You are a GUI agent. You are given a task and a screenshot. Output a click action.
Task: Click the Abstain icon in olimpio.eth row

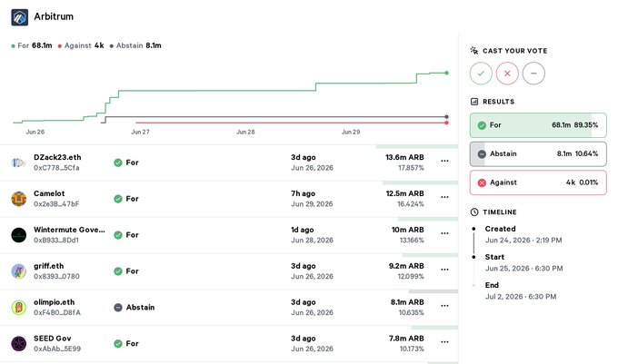pos(118,308)
